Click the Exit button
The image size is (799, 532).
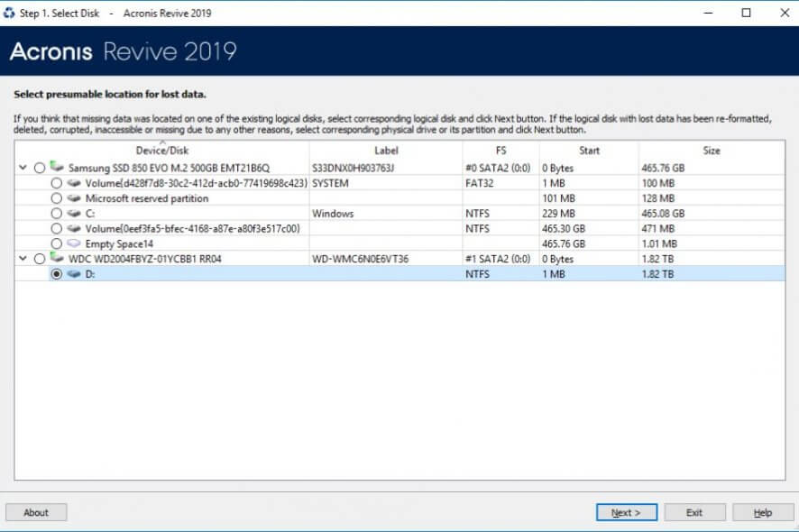tap(694, 511)
